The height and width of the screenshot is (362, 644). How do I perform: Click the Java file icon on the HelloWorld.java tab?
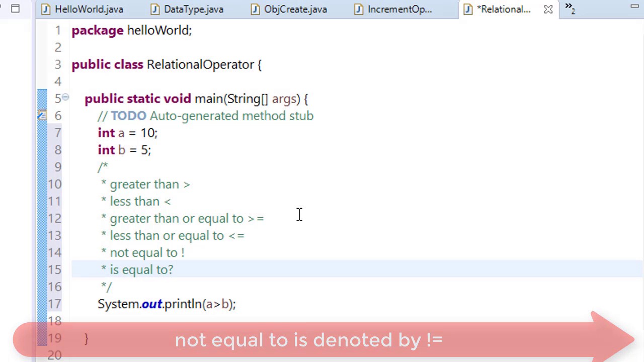pyautogui.click(x=46, y=10)
